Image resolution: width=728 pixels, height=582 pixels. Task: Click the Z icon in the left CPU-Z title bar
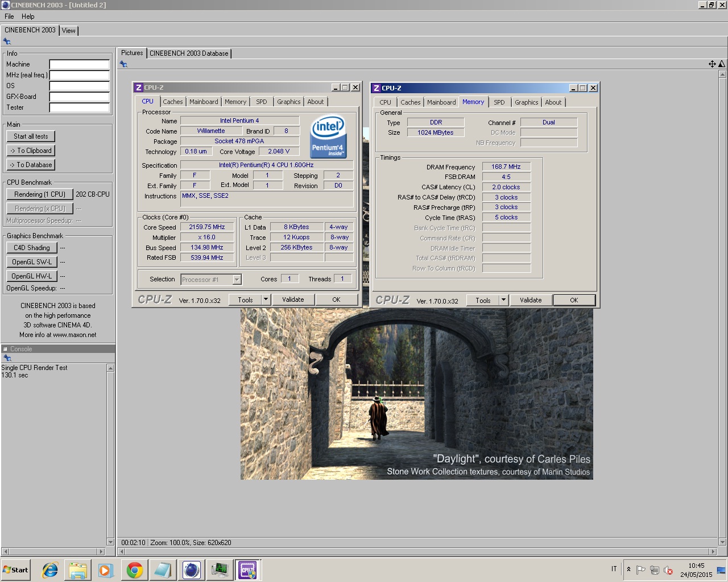138,88
